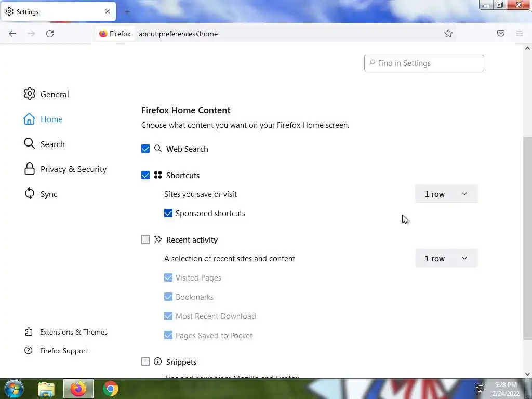Bookmark this page with the star icon
This screenshot has height=399, width=532.
pyautogui.click(x=448, y=33)
